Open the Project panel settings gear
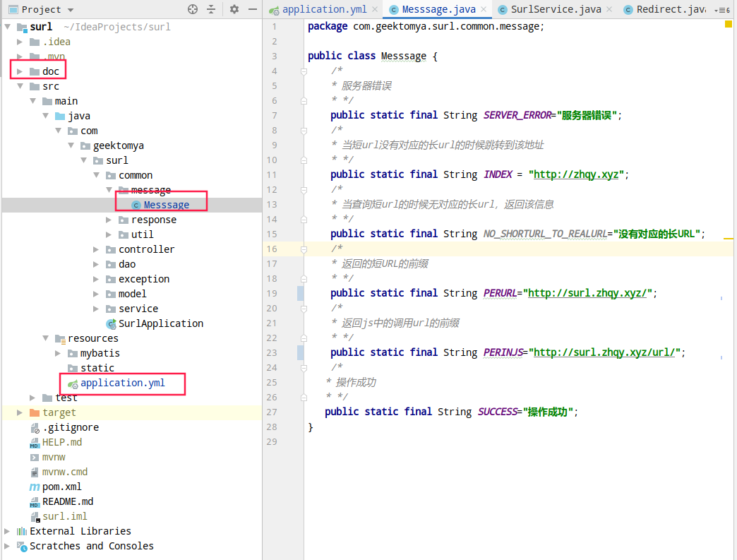The width and height of the screenshot is (737, 560). coord(234,9)
